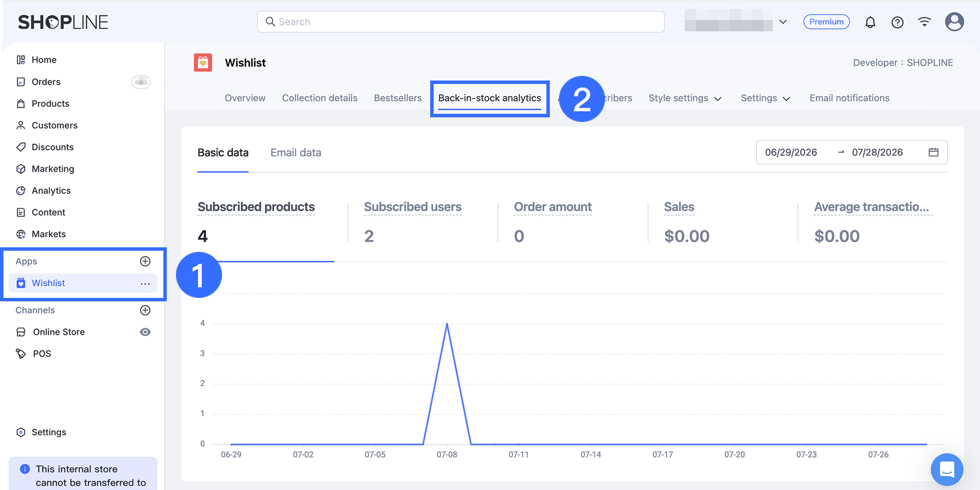Viewport: 980px width, 490px height.
Task: Switch to the Email data tab
Action: (296, 153)
